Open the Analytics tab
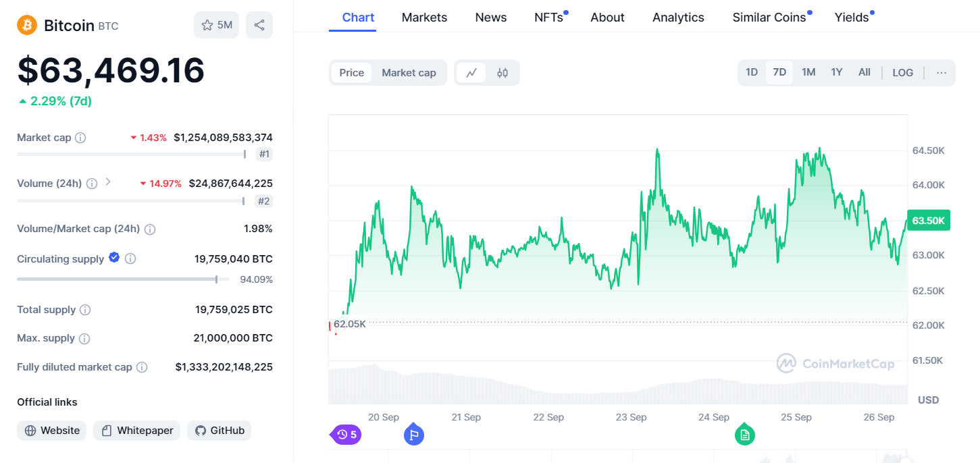The height and width of the screenshot is (463, 980). [678, 17]
